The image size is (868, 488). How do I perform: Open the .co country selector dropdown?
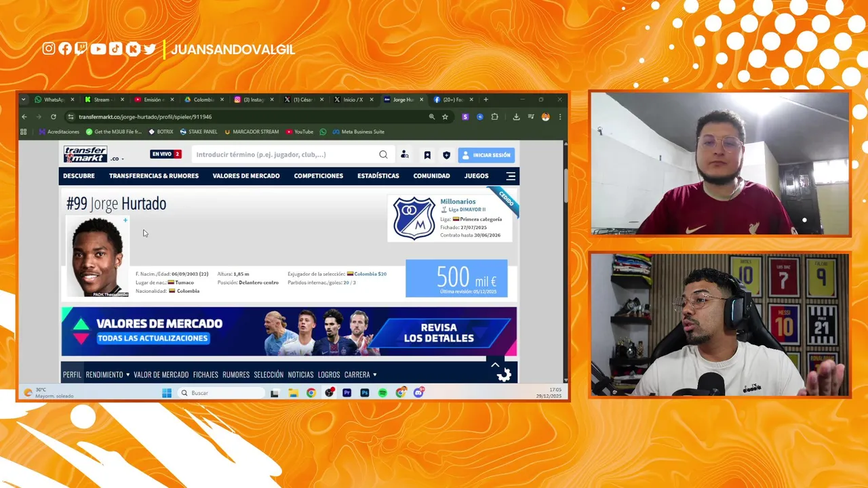click(x=117, y=159)
